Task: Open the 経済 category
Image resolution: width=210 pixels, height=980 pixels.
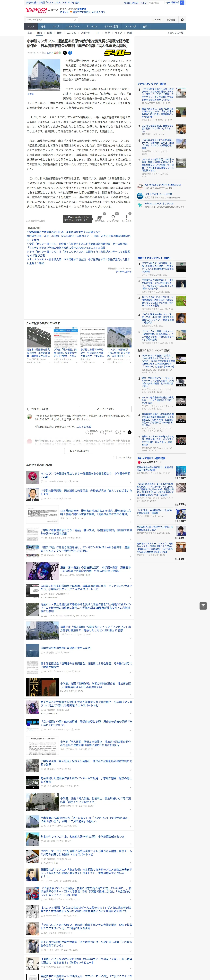Action: pyautogui.click(x=59, y=33)
